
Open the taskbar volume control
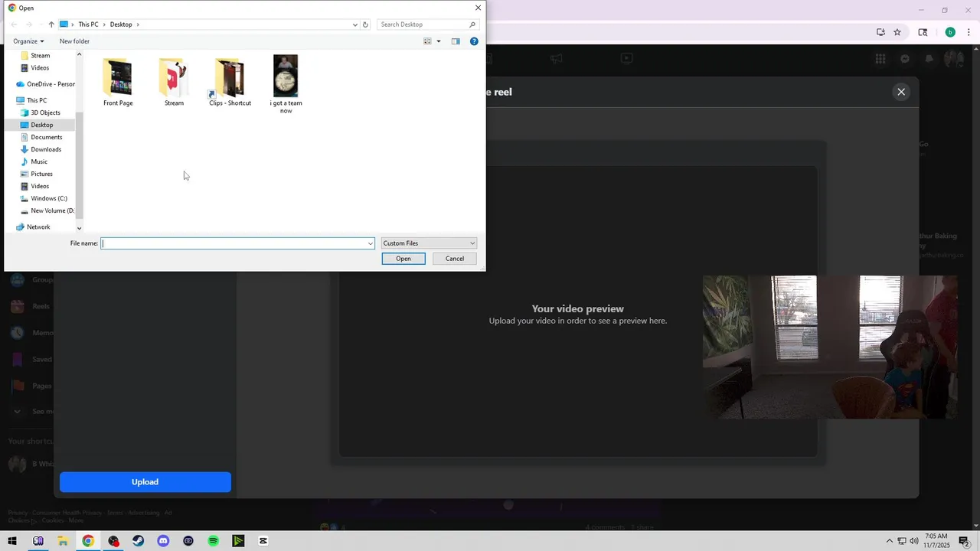[x=913, y=541]
